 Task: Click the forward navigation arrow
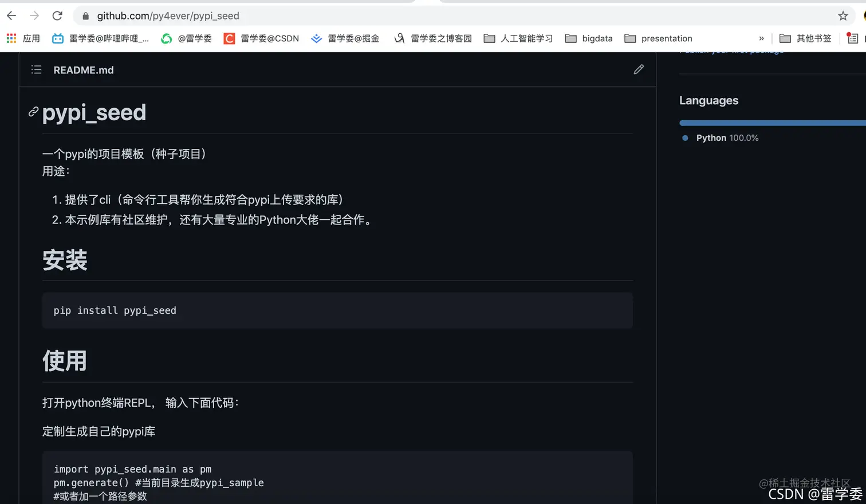34,15
